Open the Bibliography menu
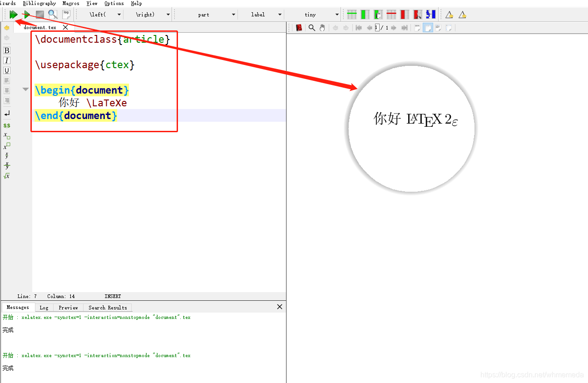This screenshot has width=588, height=383. (39, 3)
